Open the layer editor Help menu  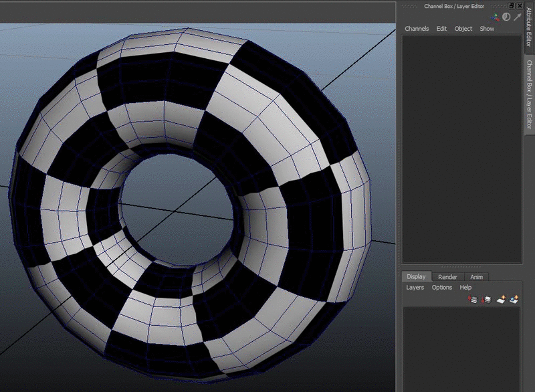(465, 288)
